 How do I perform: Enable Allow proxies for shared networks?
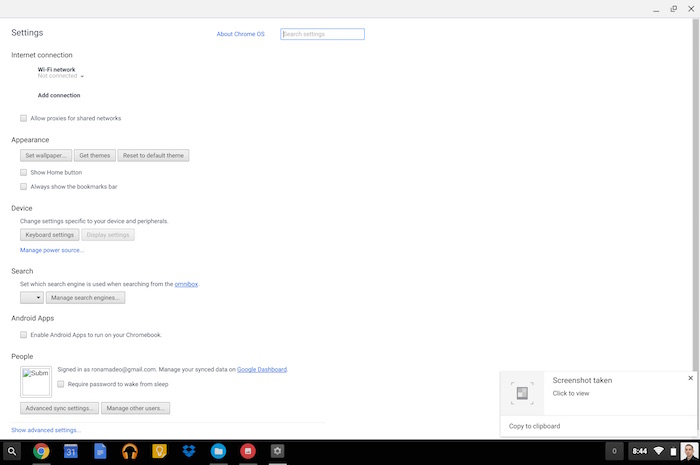click(x=24, y=118)
